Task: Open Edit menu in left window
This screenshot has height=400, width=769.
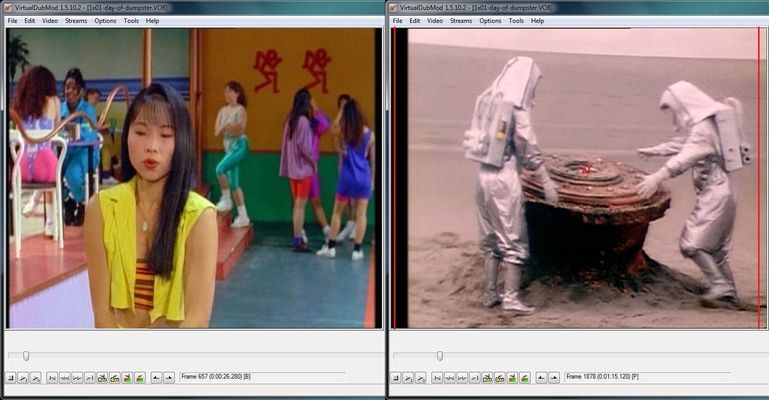Action: 30,21
